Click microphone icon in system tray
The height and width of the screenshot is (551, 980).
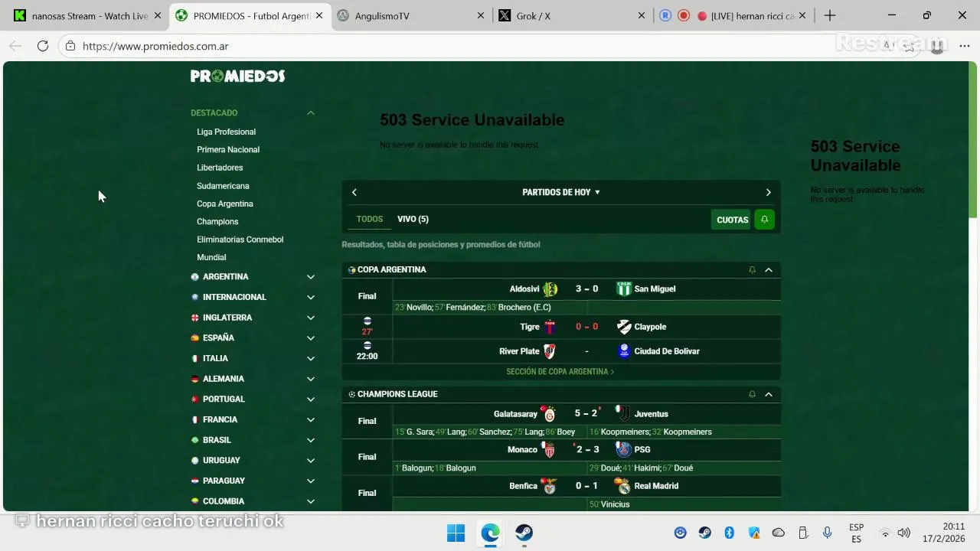pyautogui.click(x=827, y=533)
